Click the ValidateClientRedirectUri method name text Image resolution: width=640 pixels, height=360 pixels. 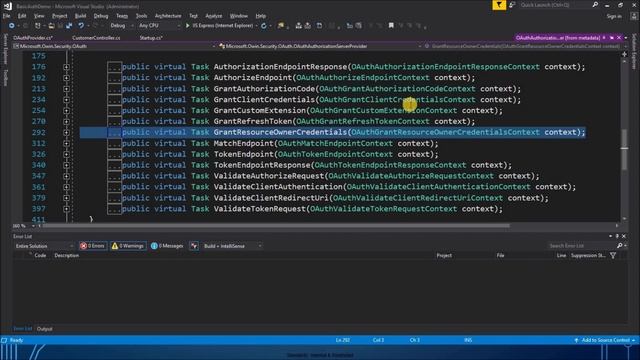pyautogui.click(x=271, y=198)
